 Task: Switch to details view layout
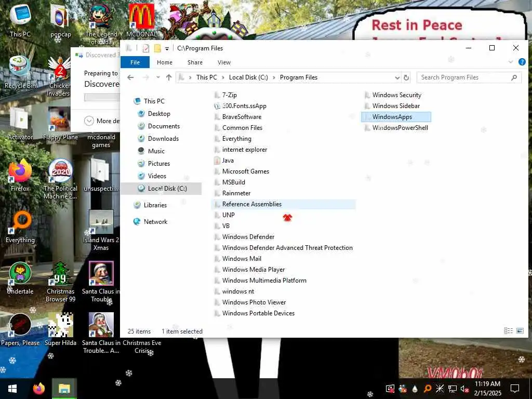(x=508, y=331)
